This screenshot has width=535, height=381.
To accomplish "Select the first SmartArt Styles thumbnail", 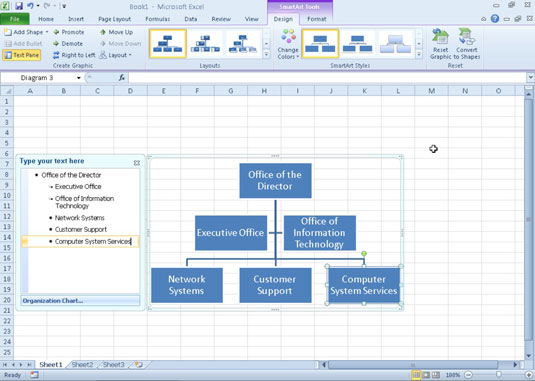I will (320, 43).
